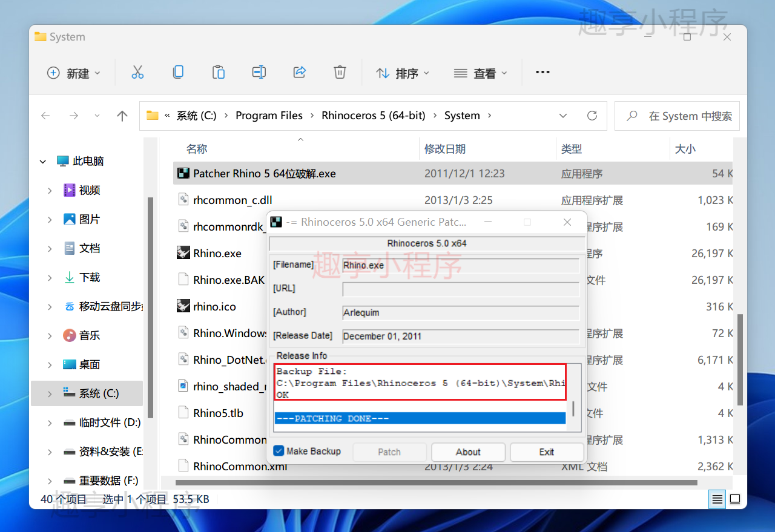Toggle the Make Backup checkbox

point(279,451)
